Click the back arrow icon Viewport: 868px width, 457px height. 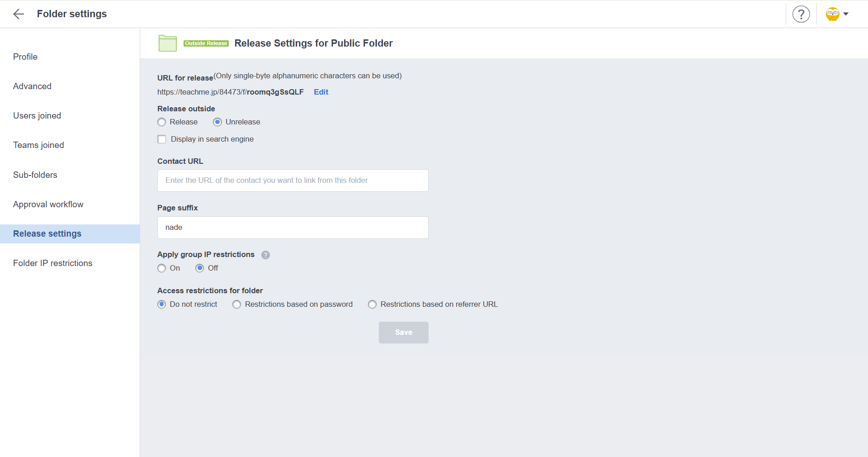19,14
